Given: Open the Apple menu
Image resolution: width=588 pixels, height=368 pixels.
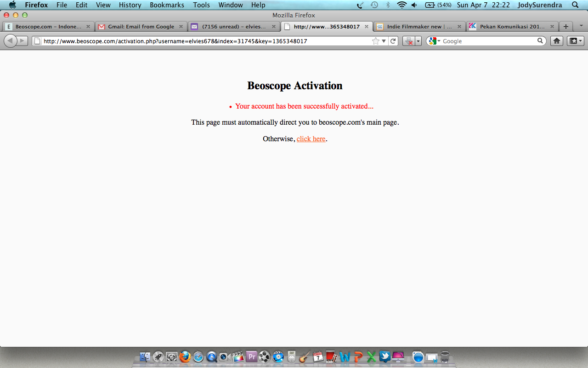Looking at the screenshot, I should (12, 5).
